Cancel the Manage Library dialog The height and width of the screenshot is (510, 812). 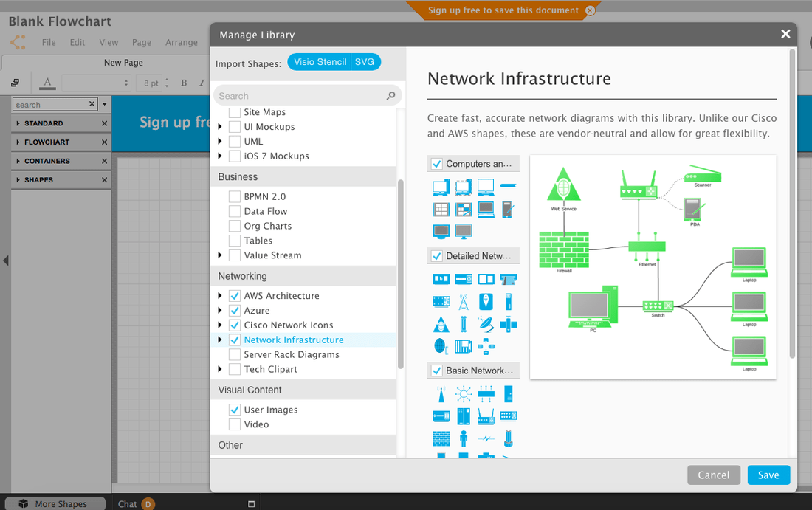[x=714, y=475]
